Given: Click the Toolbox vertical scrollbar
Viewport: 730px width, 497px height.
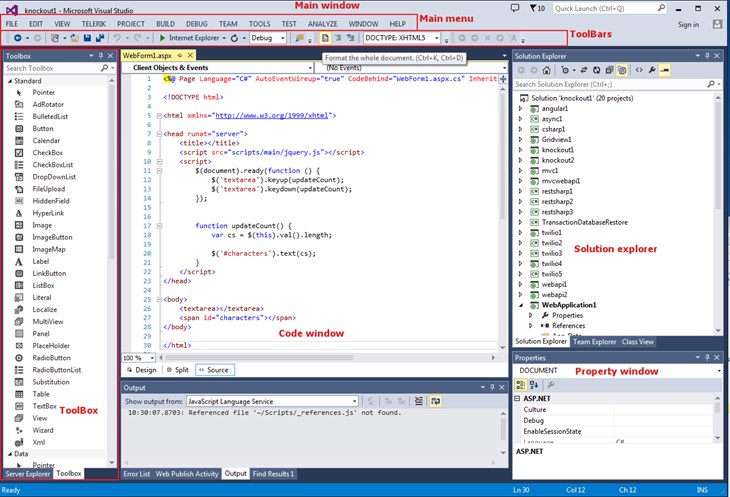Looking at the screenshot, I should coord(111,172).
